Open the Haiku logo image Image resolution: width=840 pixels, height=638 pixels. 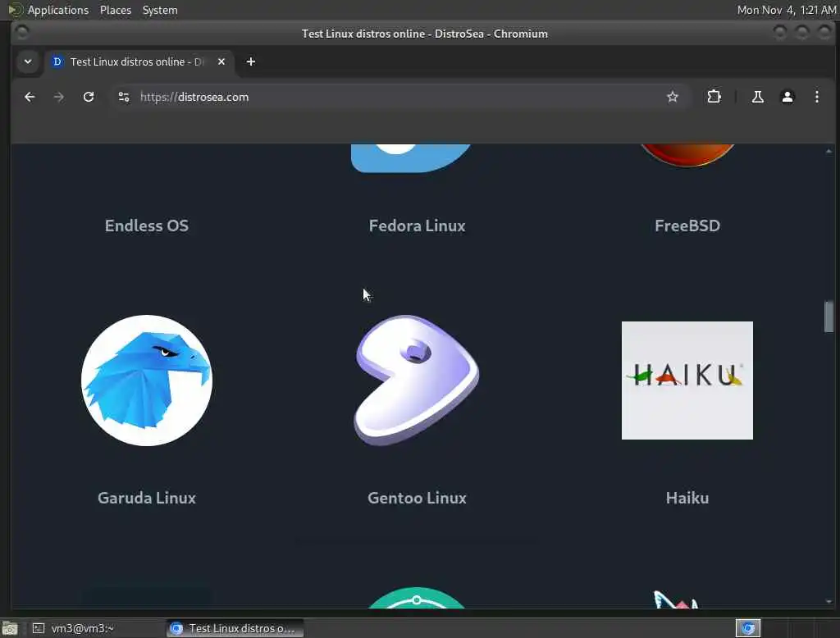687,381
